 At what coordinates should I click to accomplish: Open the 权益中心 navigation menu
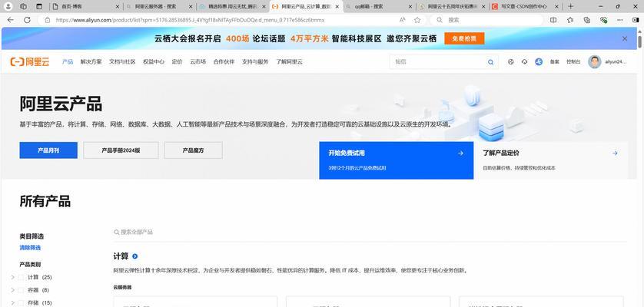click(x=154, y=62)
